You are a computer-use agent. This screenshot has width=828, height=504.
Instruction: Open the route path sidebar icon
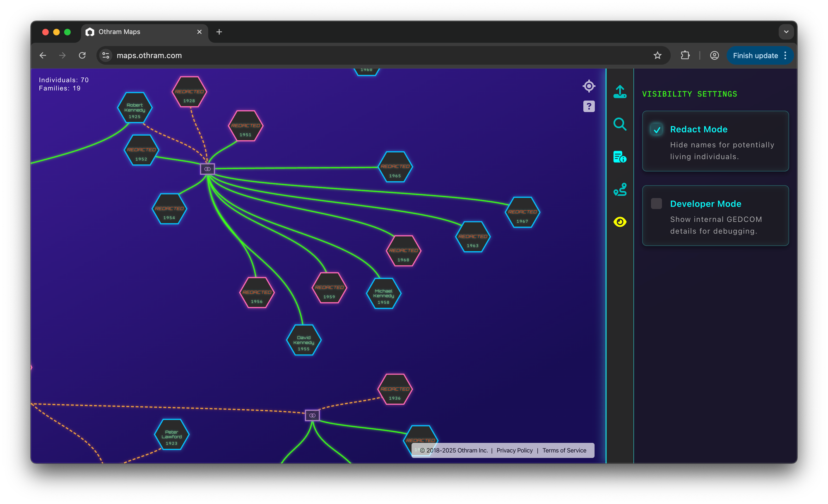coord(620,190)
